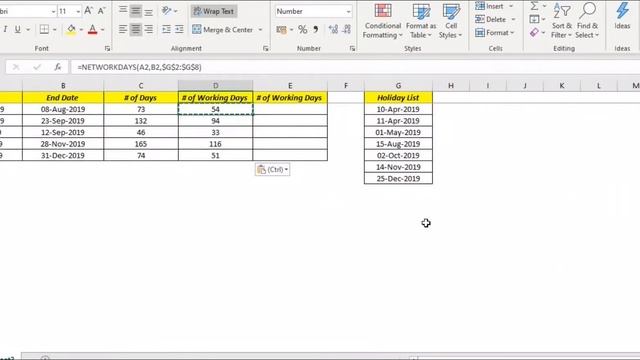Image resolution: width=640 pixels, height=360 pixels.
Task: Apply Comma Style formatting
Action: coord(316,29)
